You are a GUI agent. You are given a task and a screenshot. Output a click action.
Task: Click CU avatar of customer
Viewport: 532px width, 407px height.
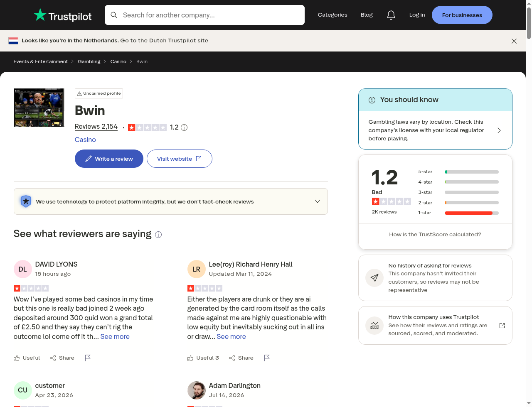pyautogui.click(x=23, y=390)
